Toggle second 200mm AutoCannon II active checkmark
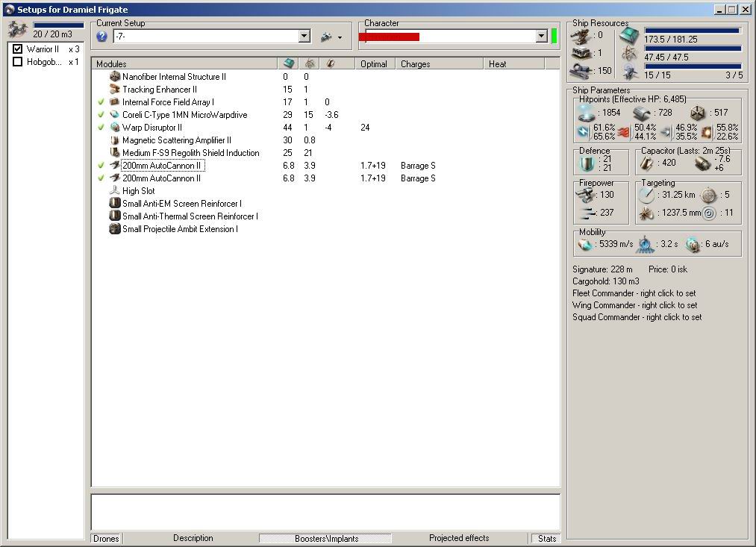The height and width of the screenshot is (547, 756). coord(101,178)
